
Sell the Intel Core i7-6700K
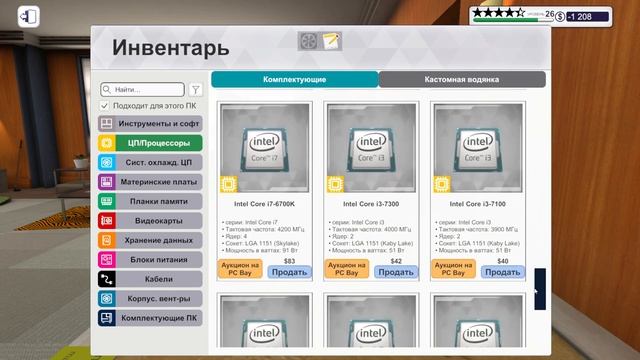pos(289,272)
